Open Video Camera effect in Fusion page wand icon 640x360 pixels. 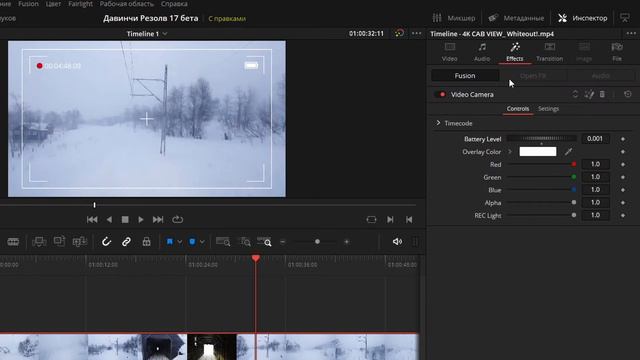tap(589, 94)
